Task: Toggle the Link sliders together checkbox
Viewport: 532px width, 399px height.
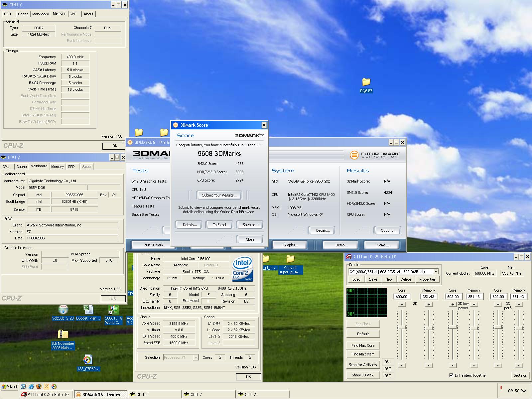Action: tap(451, 375)
